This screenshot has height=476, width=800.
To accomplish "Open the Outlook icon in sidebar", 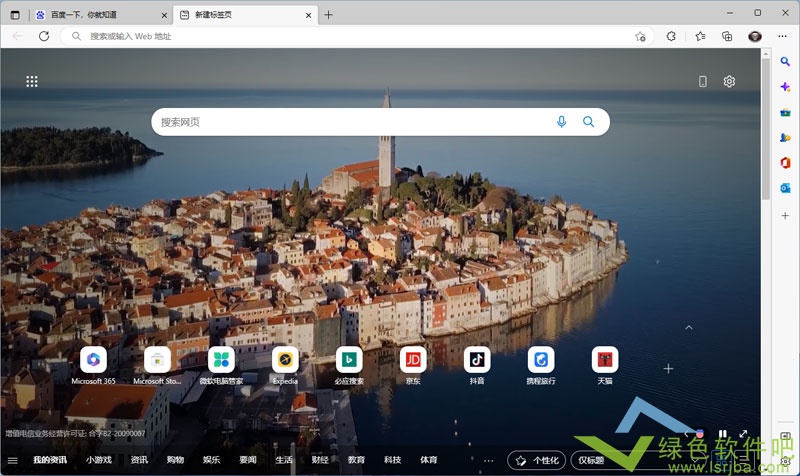I will [786, 188].
